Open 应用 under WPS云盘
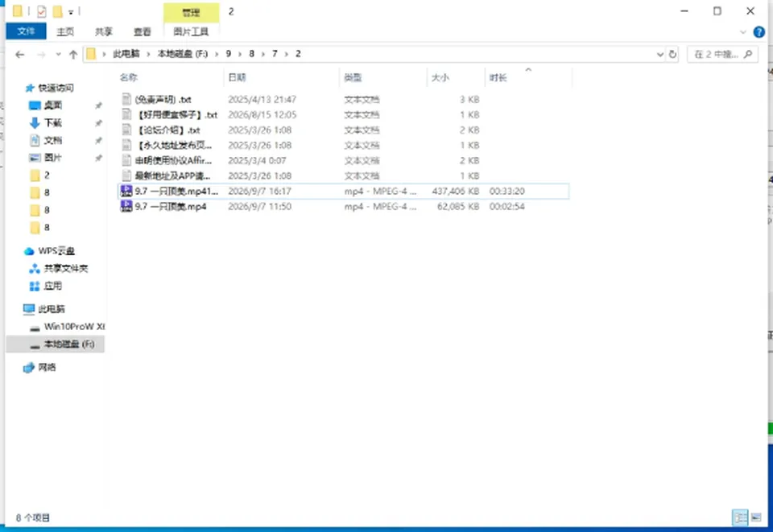Image resolution: width=773 pixels, height=532 pixels. [53, 286]
